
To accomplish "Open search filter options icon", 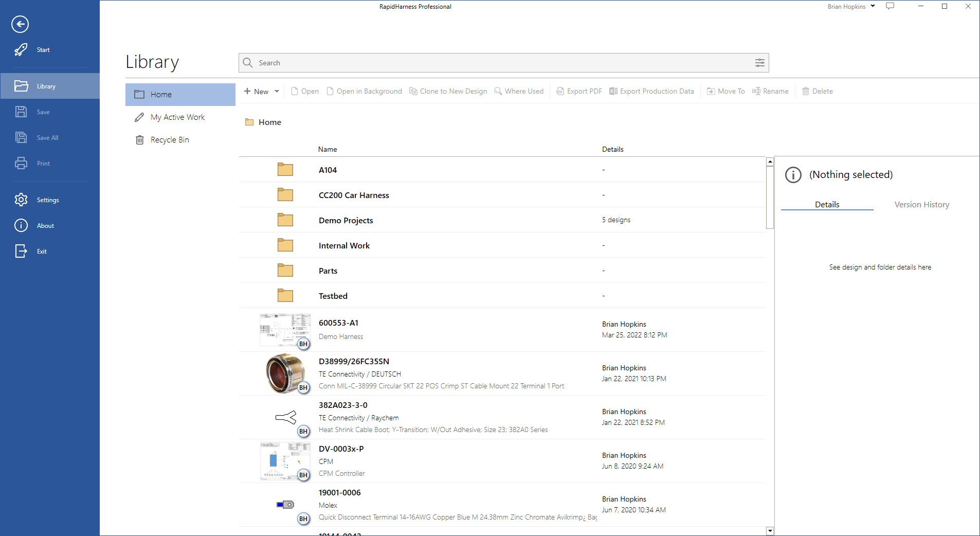I will pos(759,63).
